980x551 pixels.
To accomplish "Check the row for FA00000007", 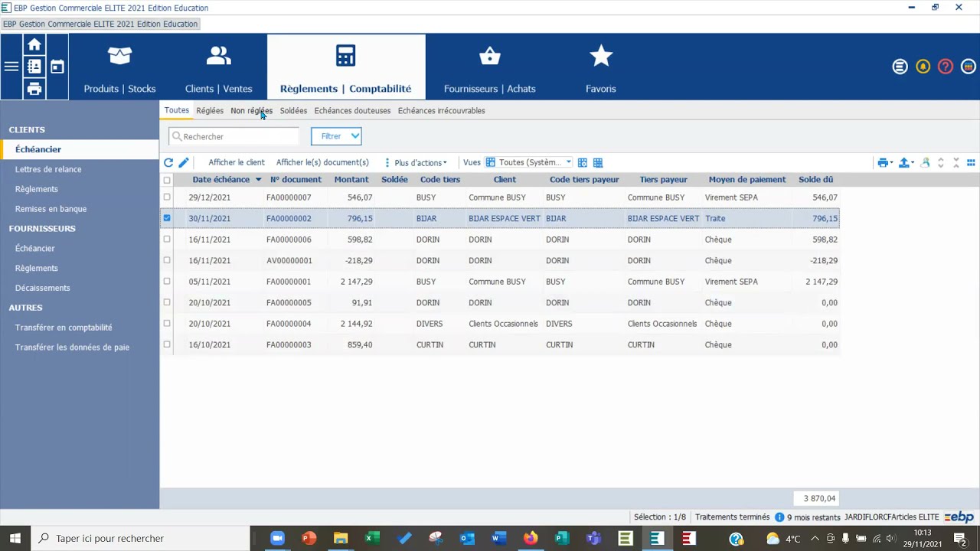I will 167,197.
